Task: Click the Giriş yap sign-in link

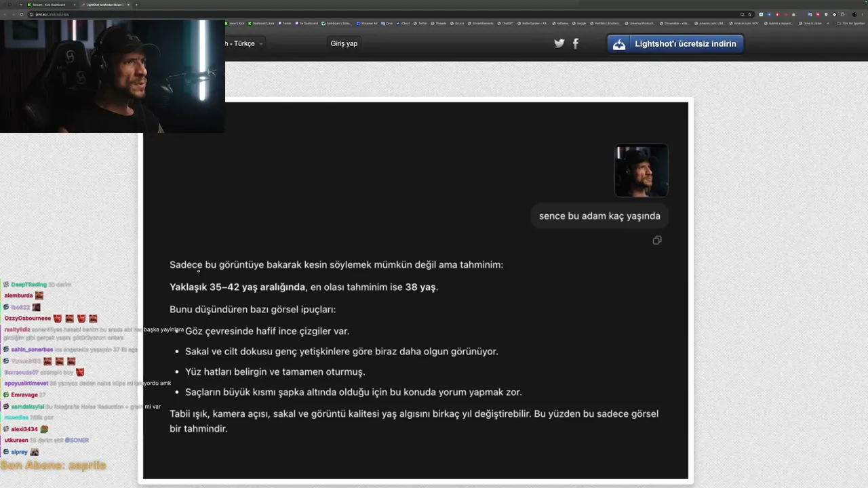Action: pyautogui.click(x=344, y=43)
